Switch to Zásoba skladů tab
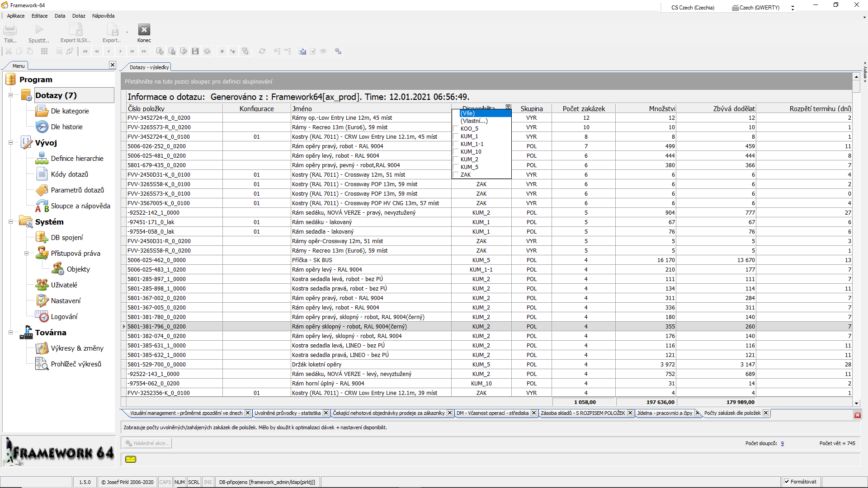868x488 pixels. [583, 413]
